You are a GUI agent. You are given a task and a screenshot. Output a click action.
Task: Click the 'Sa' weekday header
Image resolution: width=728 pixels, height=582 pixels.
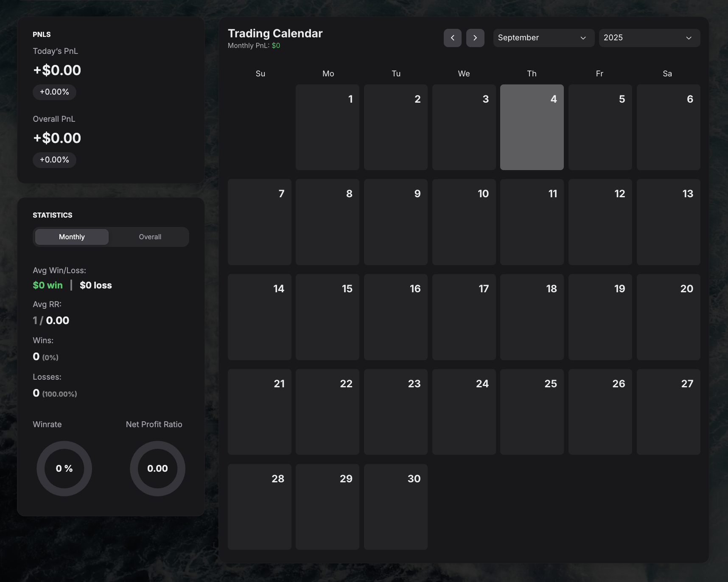tap(667, 73)
